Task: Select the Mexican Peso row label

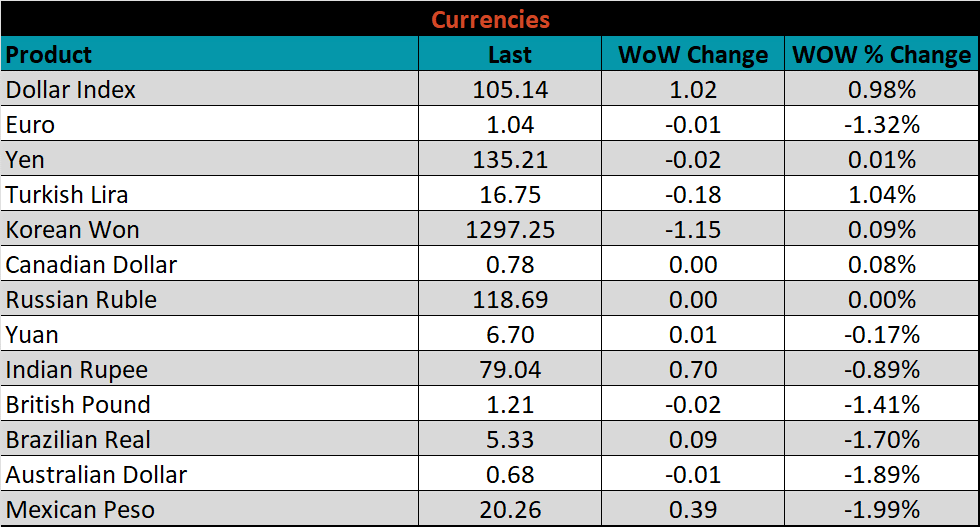Action: 80,510
